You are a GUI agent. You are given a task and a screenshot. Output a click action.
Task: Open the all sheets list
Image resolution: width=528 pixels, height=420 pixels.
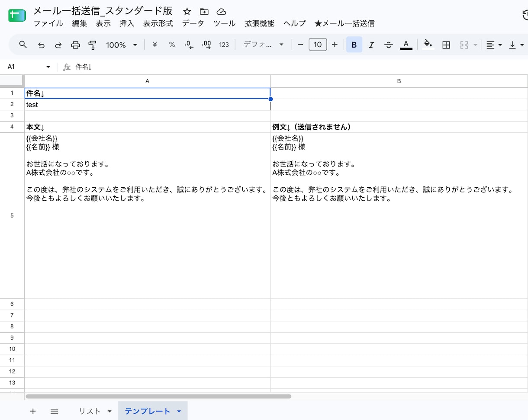(54, 411)
